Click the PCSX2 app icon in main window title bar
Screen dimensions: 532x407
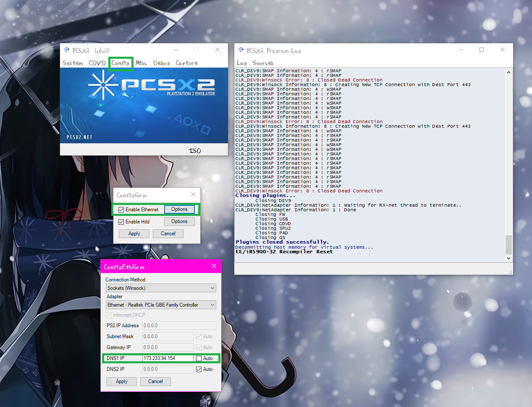tap(66, 50)
